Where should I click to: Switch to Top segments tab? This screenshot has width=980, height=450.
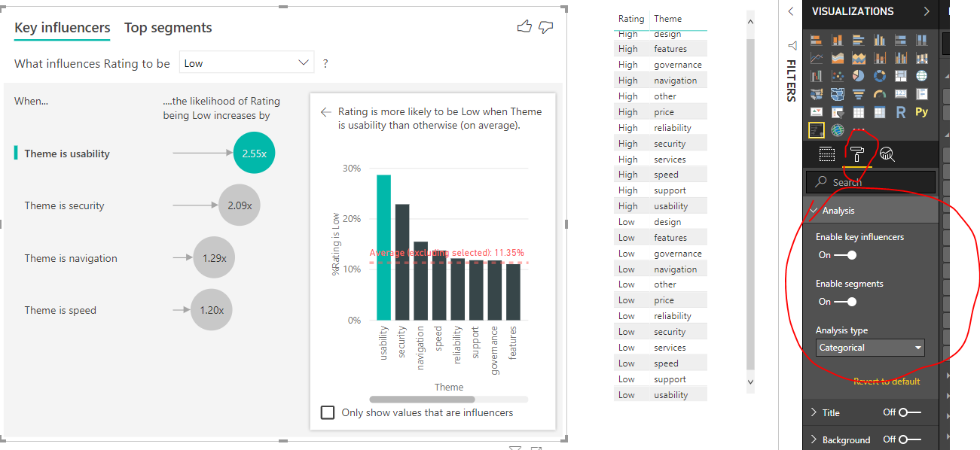click(168, 28)
